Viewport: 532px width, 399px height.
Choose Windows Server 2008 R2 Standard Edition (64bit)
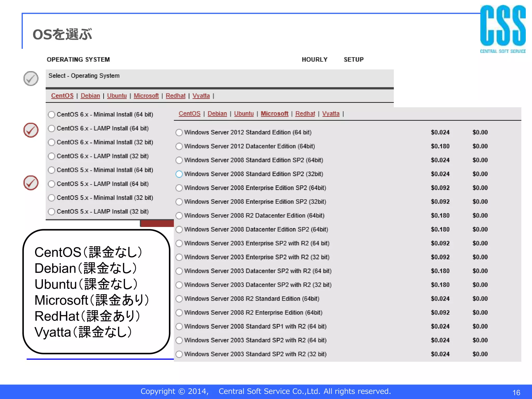coord(179,299)
